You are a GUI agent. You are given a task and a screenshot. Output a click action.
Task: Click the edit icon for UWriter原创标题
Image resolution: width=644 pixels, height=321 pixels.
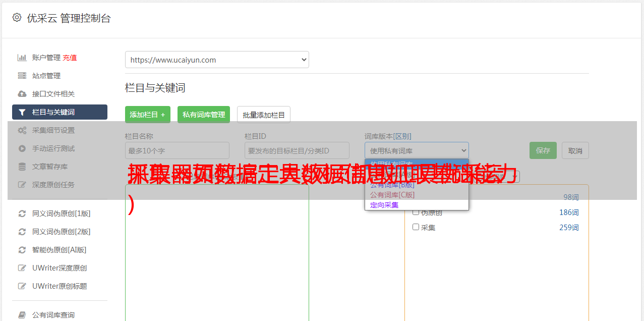coord(22,286)
